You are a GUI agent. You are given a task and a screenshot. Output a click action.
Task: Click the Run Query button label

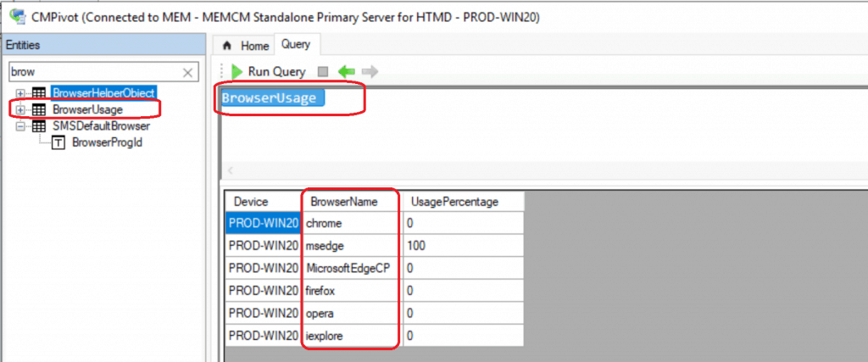[276, 71]
